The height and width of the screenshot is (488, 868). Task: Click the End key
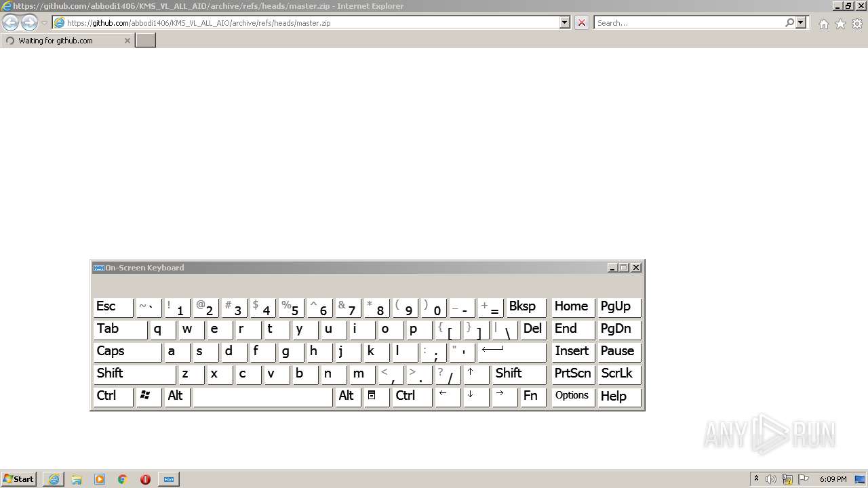[x=573, y=329]
